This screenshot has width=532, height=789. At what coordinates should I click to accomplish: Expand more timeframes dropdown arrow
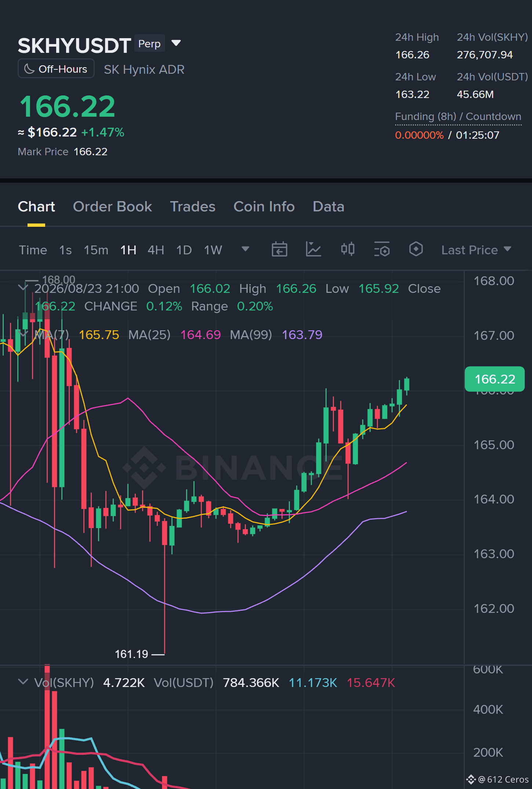pos(245,249)
